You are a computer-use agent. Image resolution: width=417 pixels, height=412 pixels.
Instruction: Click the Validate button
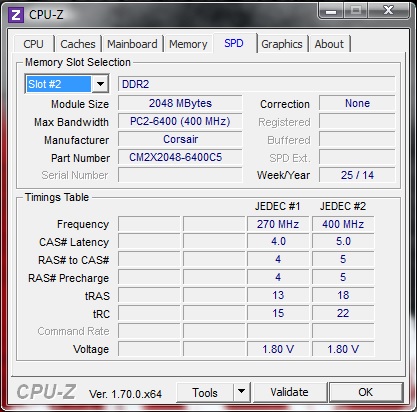pyautogui.click(x=290, y=392)
